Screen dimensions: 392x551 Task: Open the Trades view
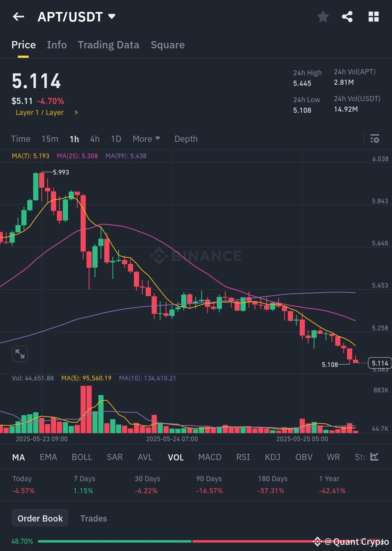93,518
